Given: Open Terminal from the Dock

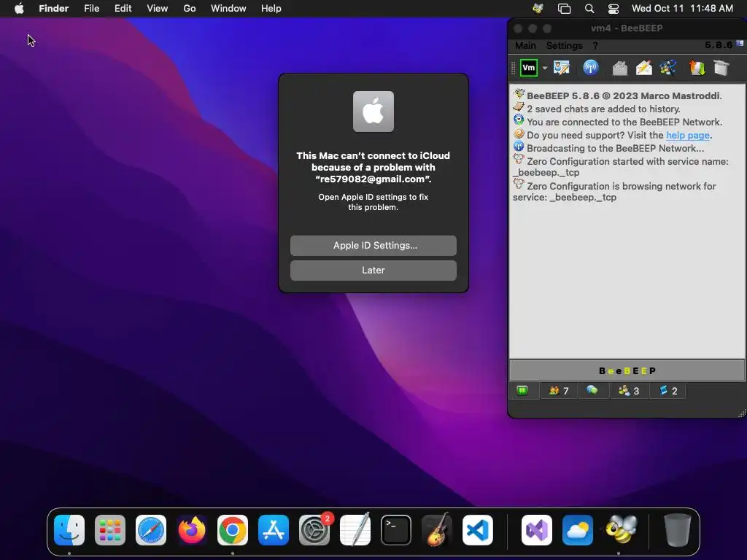Looking at the screenshot, I should point(396,529).
